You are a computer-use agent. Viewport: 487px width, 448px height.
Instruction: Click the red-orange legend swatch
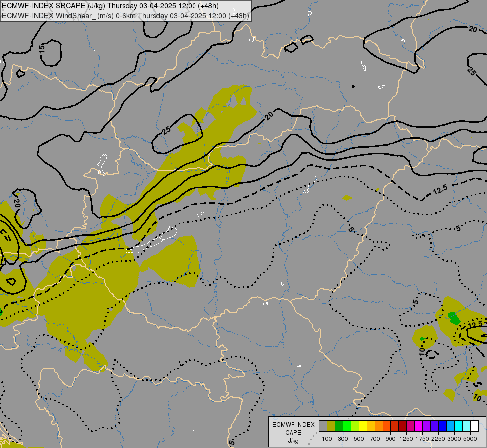click(x=387, y=426)
